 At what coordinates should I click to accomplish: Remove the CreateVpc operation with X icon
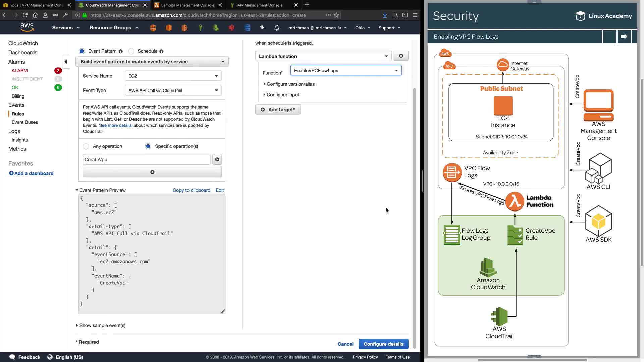[217, 160]
